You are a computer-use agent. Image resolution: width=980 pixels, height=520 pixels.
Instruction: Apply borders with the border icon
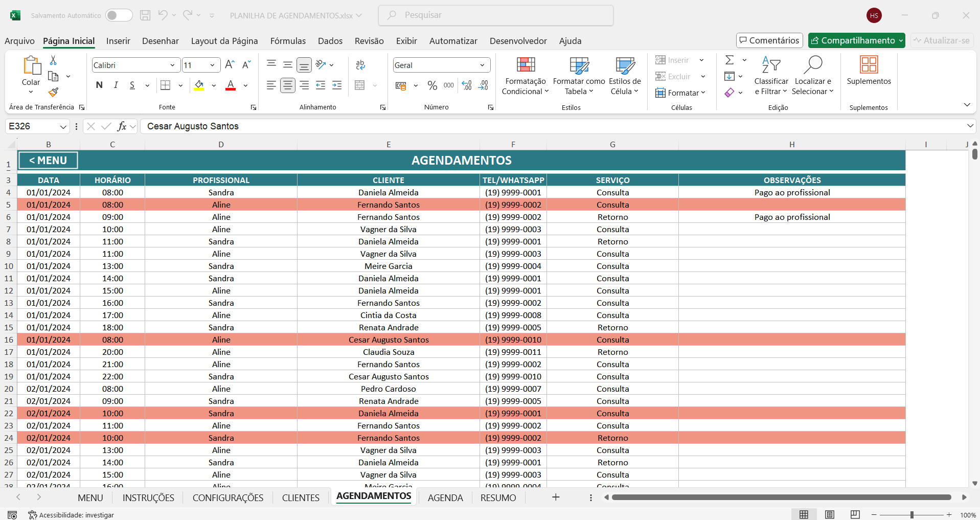tap(166, 85)
